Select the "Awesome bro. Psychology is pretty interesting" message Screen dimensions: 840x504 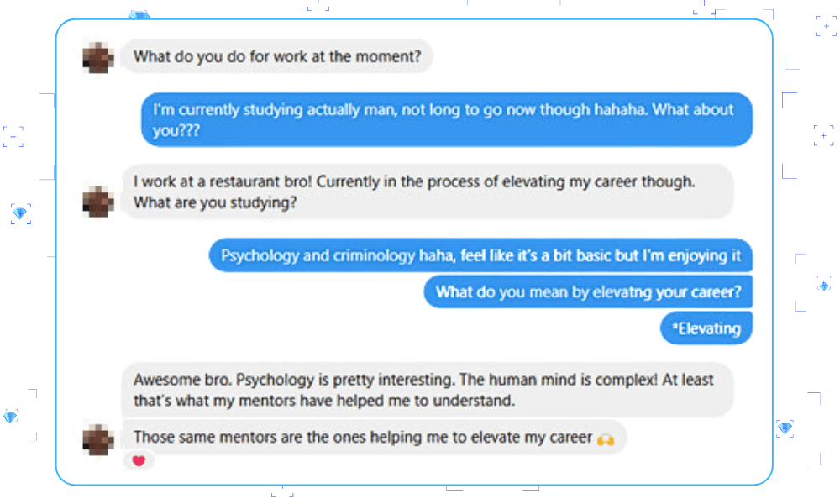(x=427, y=390)
